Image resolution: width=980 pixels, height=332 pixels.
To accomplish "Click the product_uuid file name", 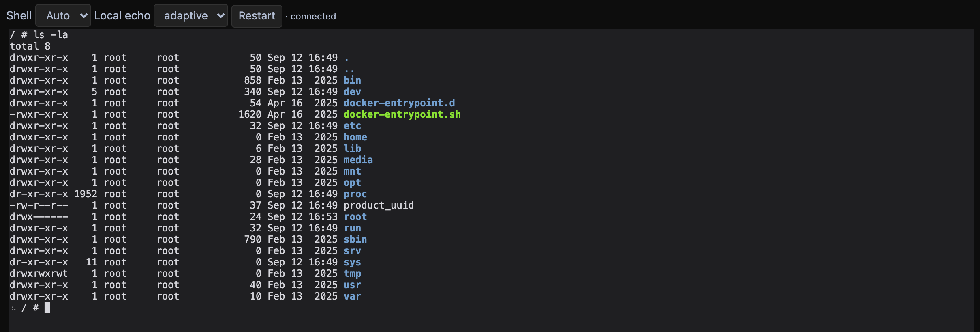I will pos(379,205).
